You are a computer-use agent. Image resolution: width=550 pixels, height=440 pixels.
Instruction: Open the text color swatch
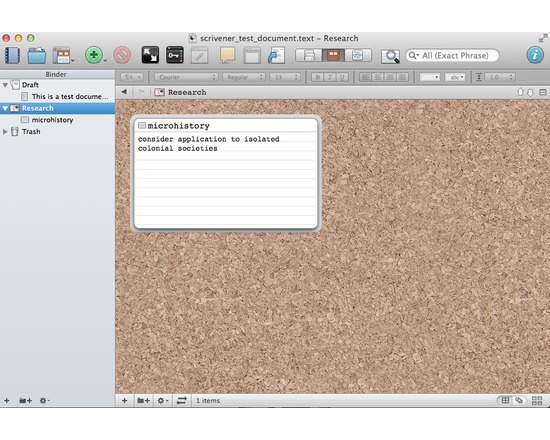430,77
